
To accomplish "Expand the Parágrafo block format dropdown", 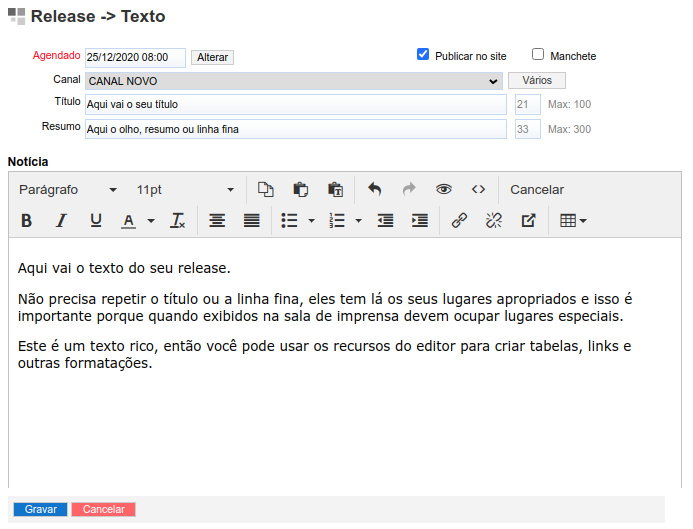I will tap(68, 190).
